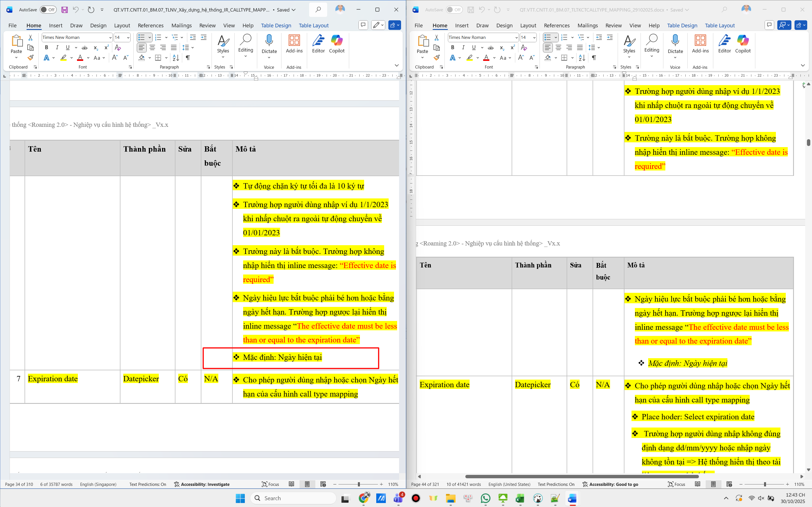Open References tab in left window

click(151, 25)
